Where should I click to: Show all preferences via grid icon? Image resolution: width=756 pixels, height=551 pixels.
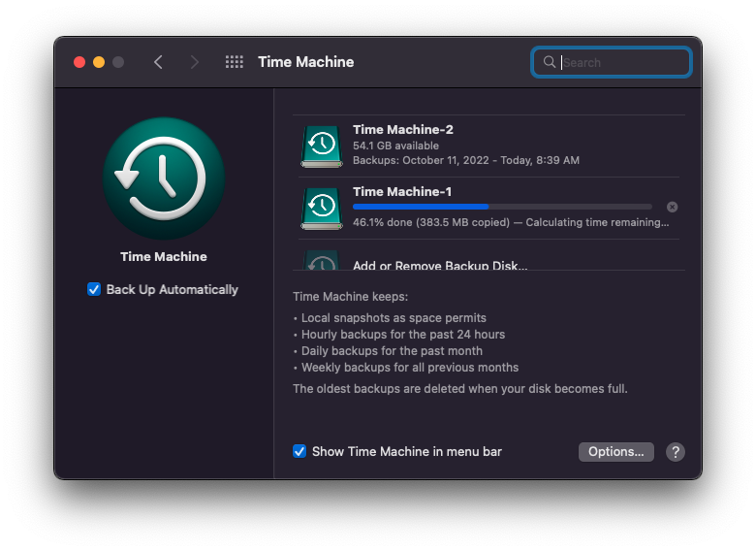point(235,62)
